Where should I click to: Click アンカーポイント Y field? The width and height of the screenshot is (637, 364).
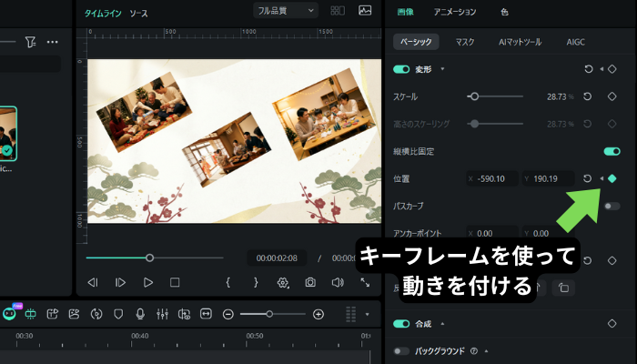point(548,233)
